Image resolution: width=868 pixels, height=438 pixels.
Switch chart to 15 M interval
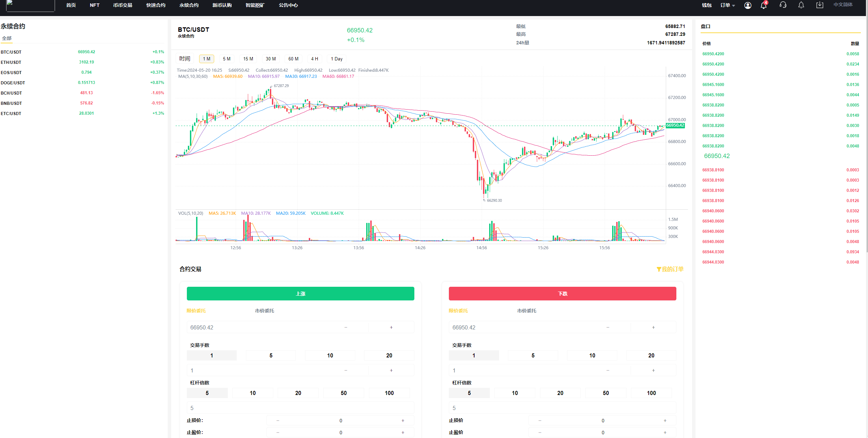[248, 59]
